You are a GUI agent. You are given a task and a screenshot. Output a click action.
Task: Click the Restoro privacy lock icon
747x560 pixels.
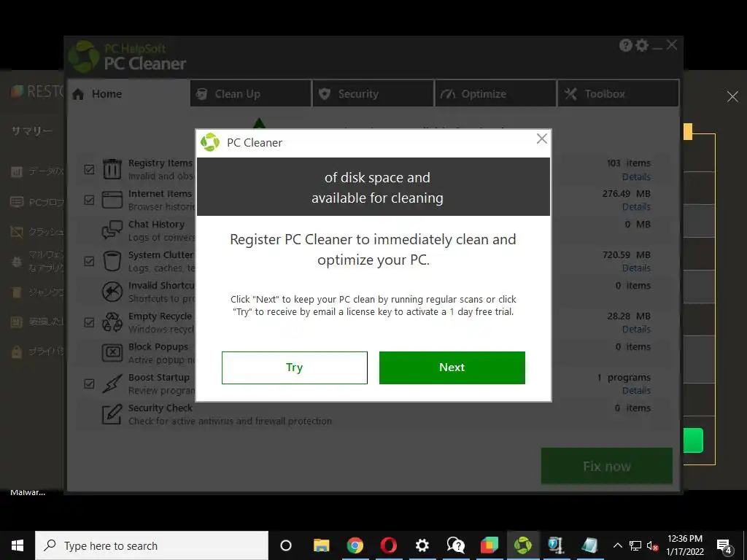(x=17, y=352)
